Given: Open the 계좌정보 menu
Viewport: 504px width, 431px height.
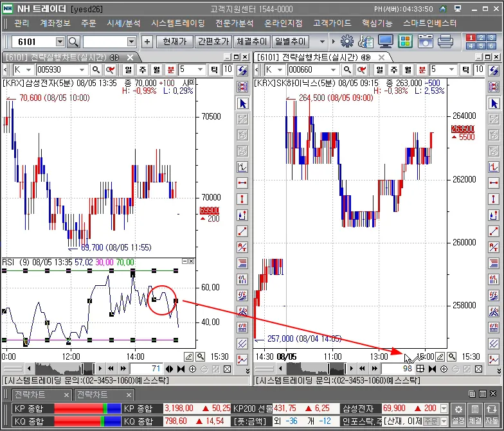Looking at the screenshot, I should click(x=55, y=23).
